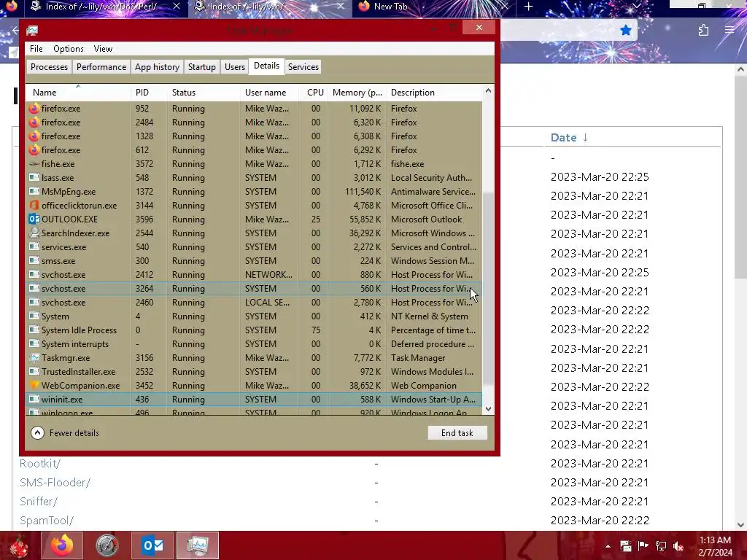
Task: Click the process list scroll down arrow
Action: coord(488,408)
